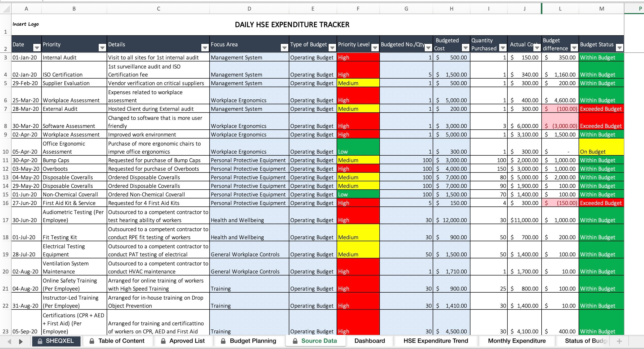This screenshot has width=644, height=349.
Task: Open the Priority column filter arrow
Action: click(x=102, y=48)
